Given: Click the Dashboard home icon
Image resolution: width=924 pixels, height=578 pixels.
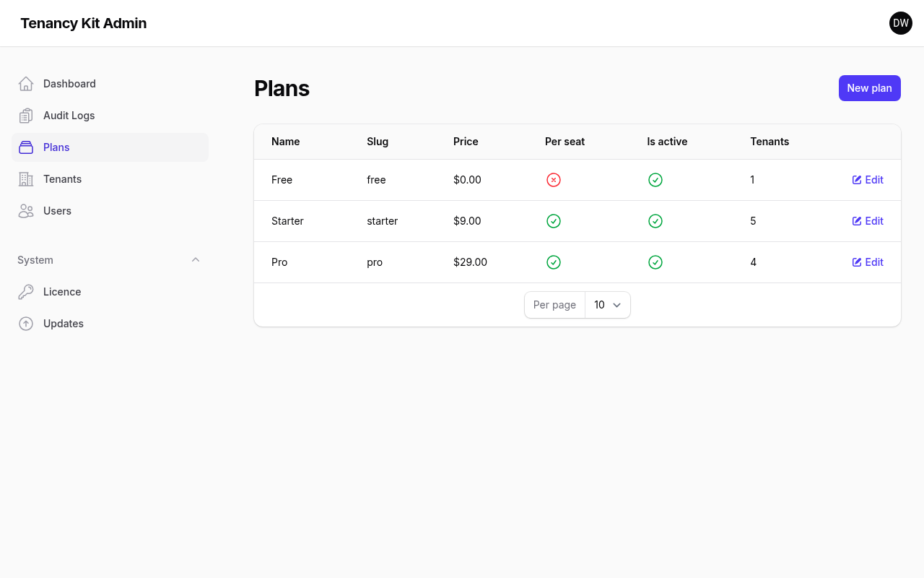Looking at the screenshot, I should click(26, 84).
